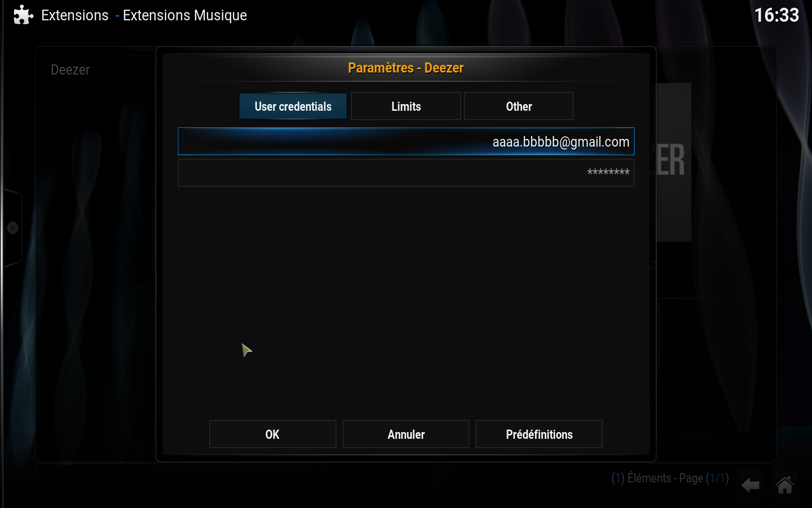Select the Deezer logo thumbnail
Viewport: 812px width, 508px height.
674,162
